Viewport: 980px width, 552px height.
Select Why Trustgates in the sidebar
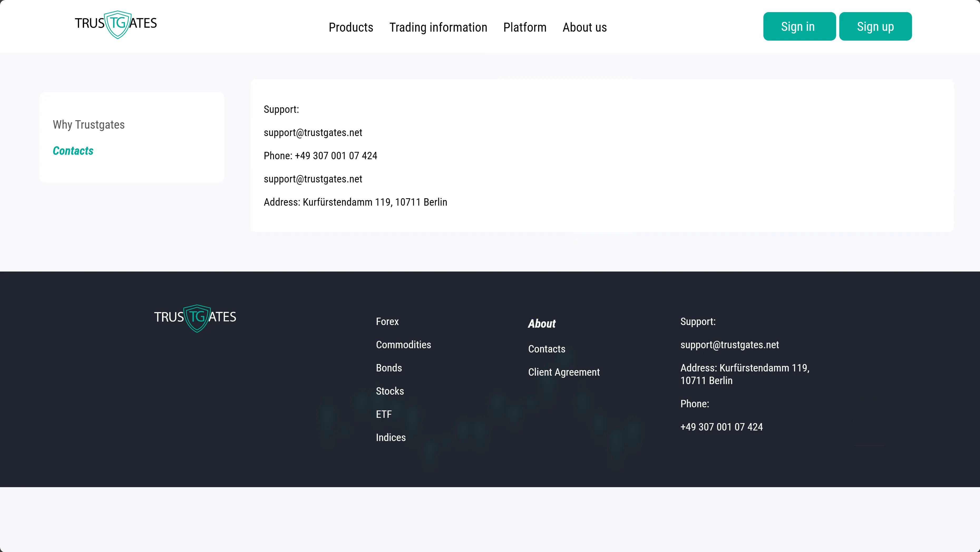click(89, 124)
